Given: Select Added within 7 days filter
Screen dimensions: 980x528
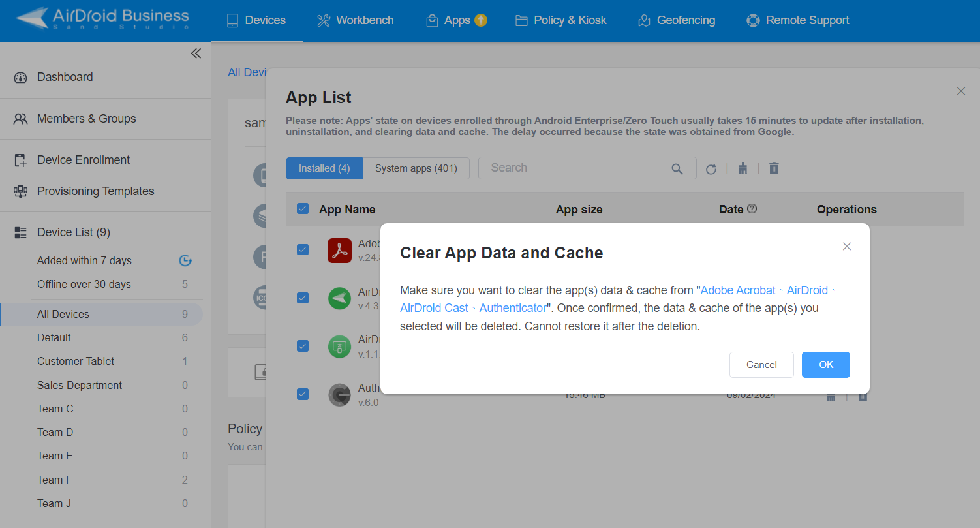Looking at the screenshot, I should (84, 260).
